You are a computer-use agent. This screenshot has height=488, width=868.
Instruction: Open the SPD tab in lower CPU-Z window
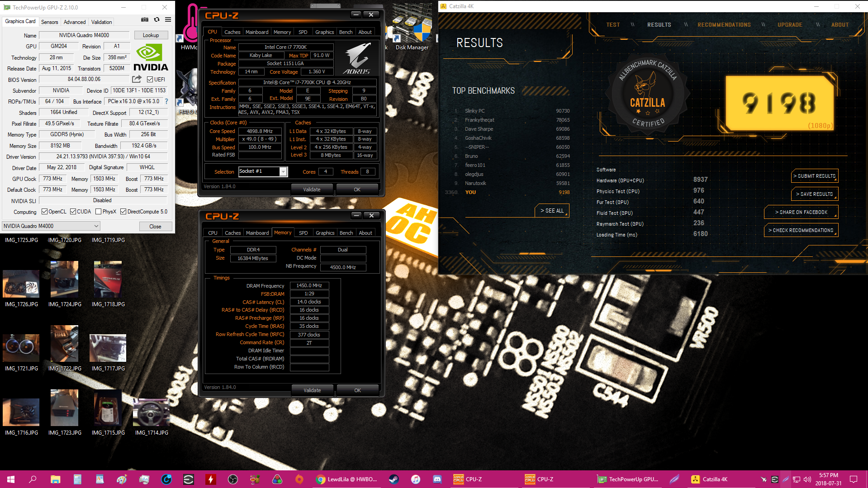(x=303, y=233)
